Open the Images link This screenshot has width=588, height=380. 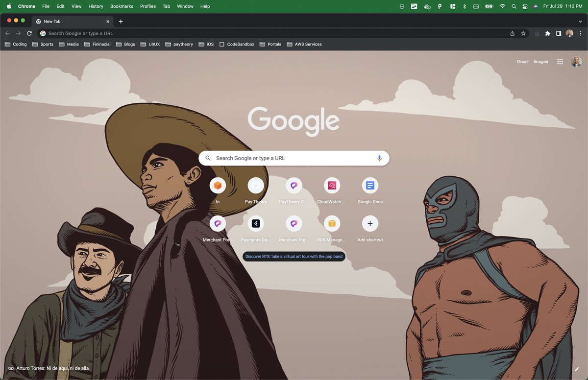[x=540, y=62]
